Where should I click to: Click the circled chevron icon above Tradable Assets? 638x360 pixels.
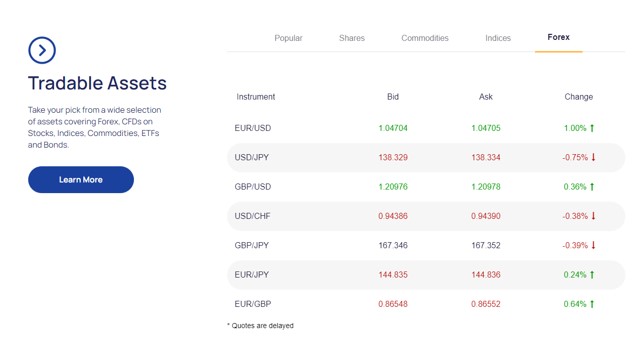tap(42, 50)
